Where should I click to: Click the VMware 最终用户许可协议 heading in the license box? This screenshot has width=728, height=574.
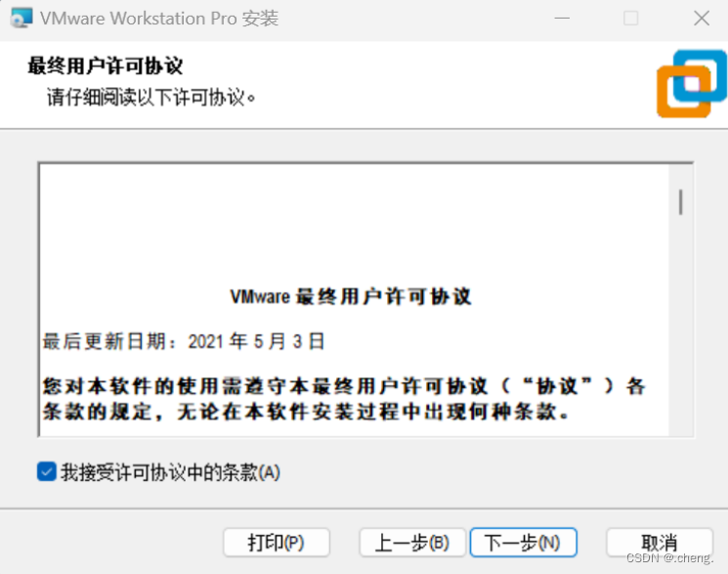[x=351, y=296]
